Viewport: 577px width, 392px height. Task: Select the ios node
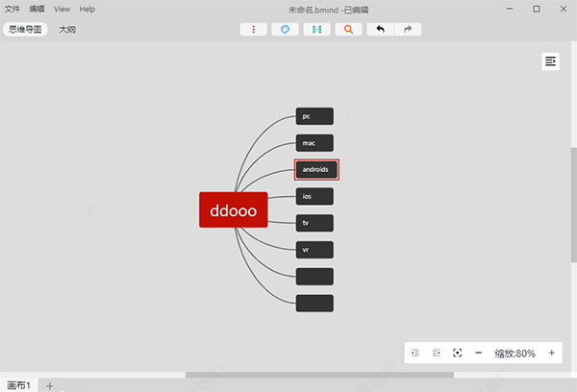(x=314, y=196)
